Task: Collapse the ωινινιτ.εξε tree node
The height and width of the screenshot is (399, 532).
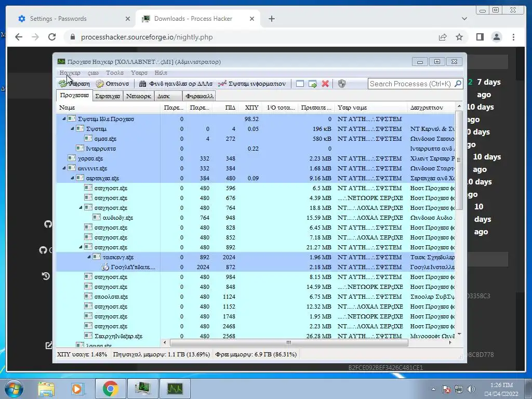Action: [x=64, y=168]
